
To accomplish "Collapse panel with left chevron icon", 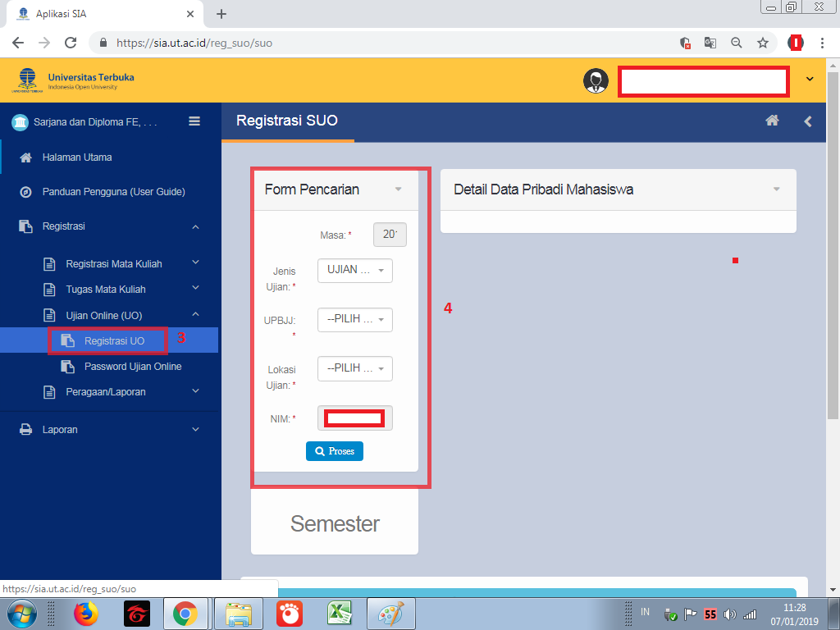I will pos(808,121).
